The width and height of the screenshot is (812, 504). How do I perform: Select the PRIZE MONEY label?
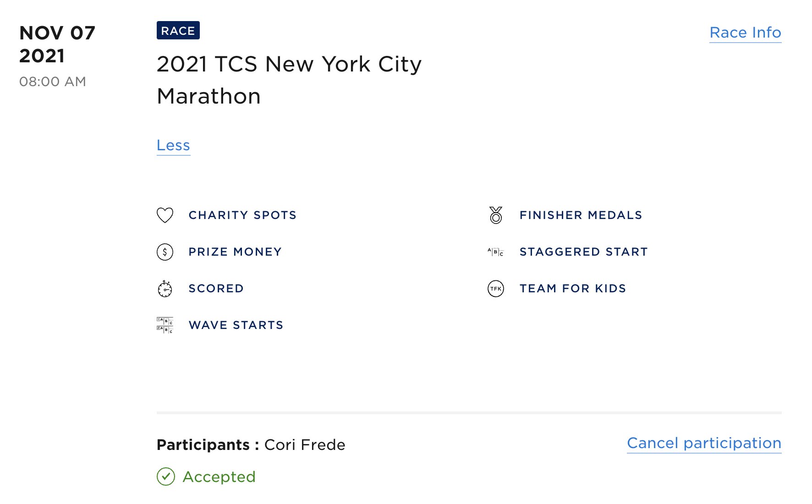[x=235, y=252]
